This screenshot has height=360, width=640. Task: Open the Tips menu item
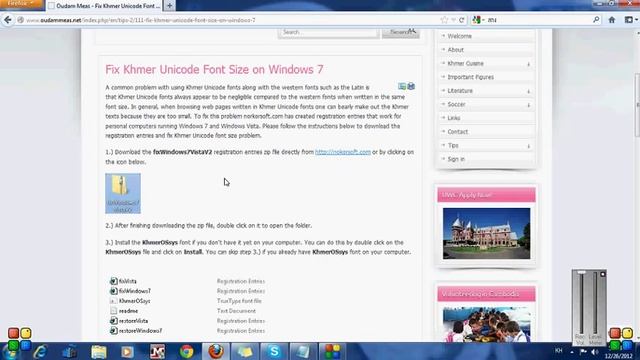pyautogui.click(x=453, y=145)
